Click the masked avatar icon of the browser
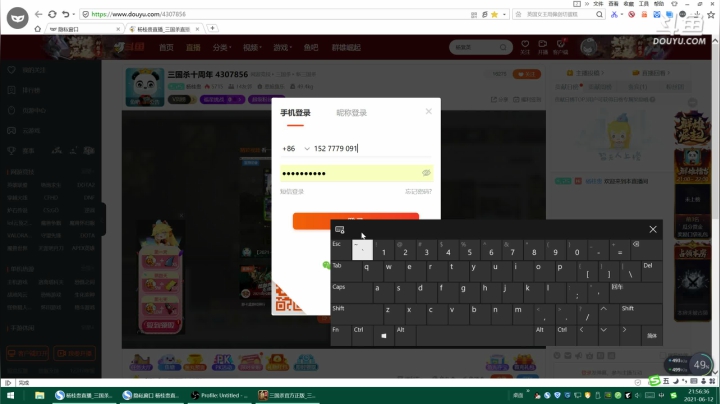 pos(17,18)
